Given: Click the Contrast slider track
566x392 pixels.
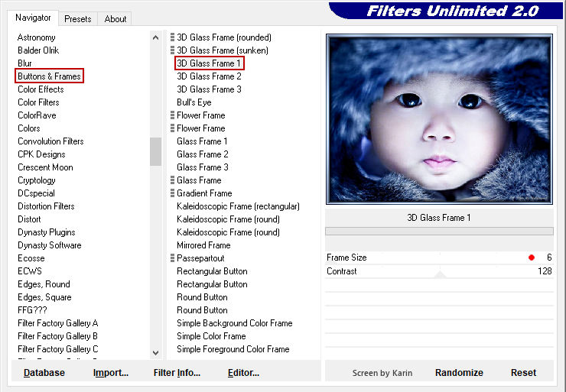Looking at the screenshot, I should click(x=439, y=271).
